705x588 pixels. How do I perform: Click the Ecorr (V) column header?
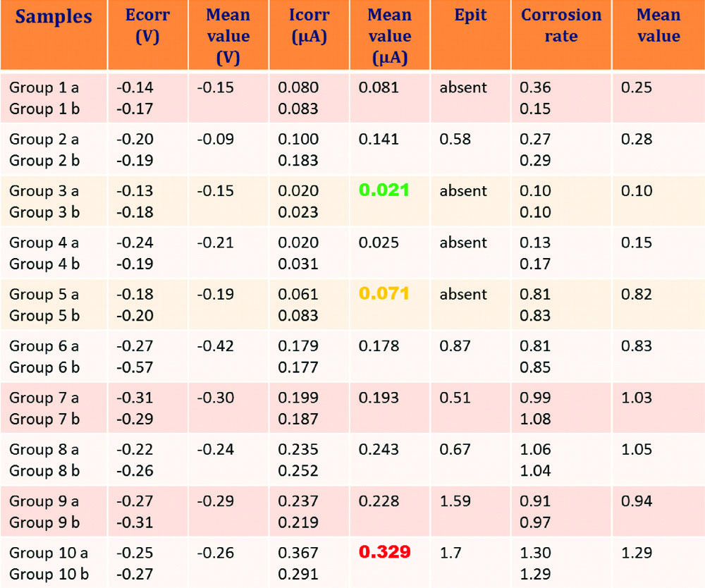(147, 26)
